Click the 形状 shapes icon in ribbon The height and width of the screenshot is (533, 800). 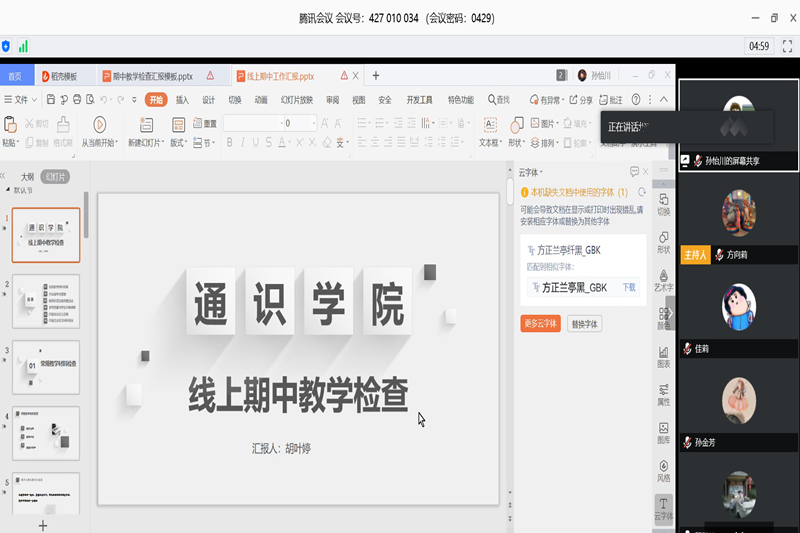[516, 125]
